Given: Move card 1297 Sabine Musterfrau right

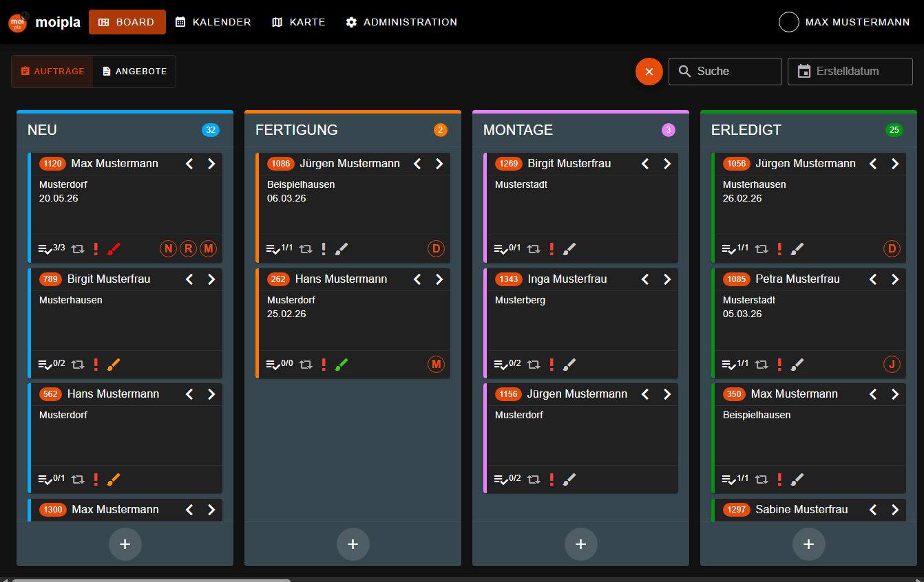Looking at the screenshot, I should click(895, 510).
